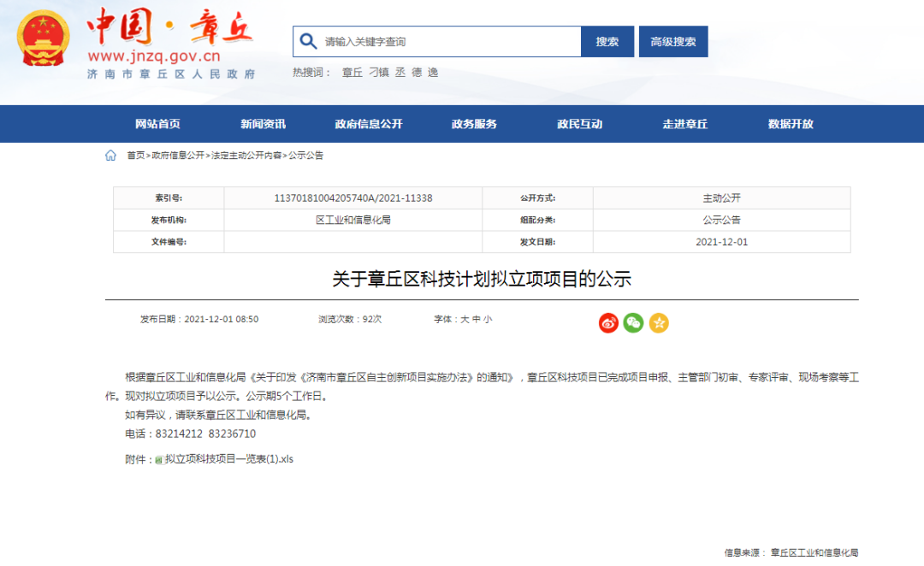Open the 政务服务 navigation menu
This screenshot has height=566, width=924.
[474, 124]
